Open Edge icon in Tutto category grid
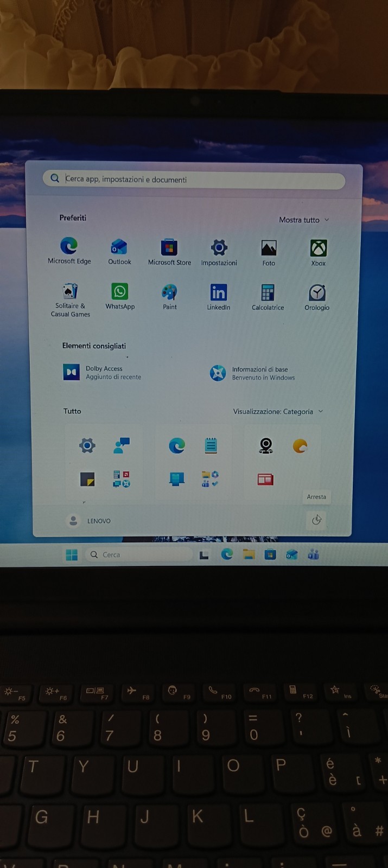 tap(177, 446)
